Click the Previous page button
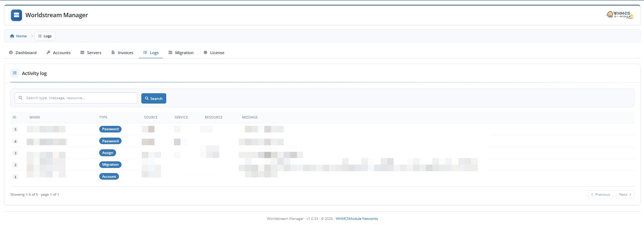The height and width of the screenshot is (225, 644). point(600,195)
